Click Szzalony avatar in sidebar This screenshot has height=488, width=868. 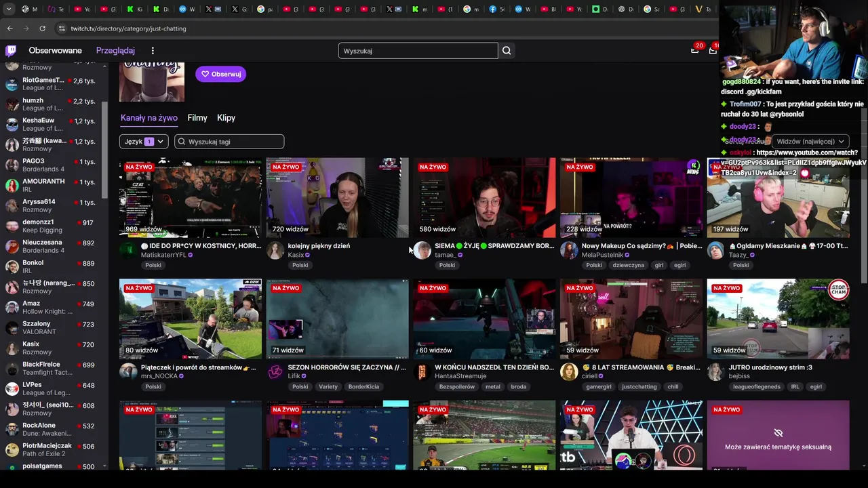[12, 328]
